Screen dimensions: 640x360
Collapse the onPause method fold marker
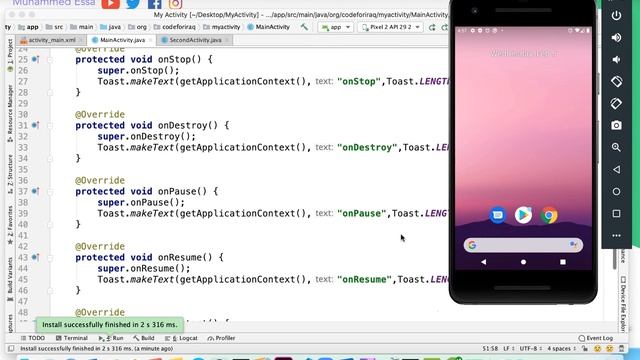(50, 191)
